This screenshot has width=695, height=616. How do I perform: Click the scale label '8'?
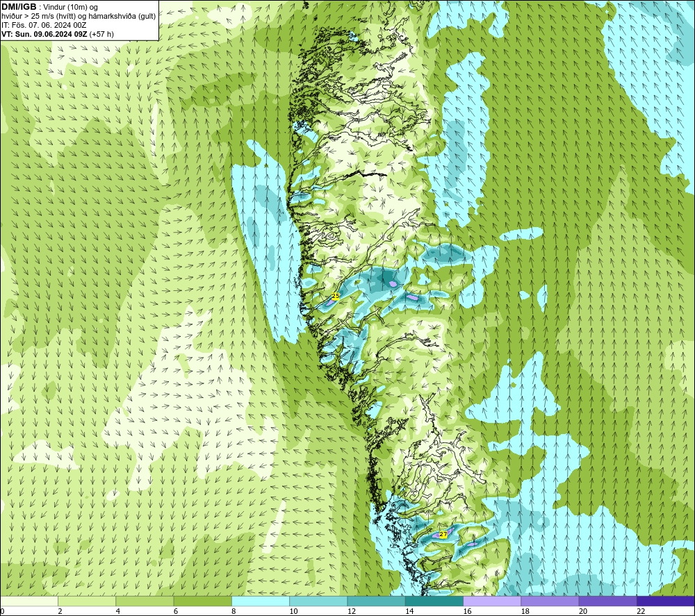click(234, 612)
